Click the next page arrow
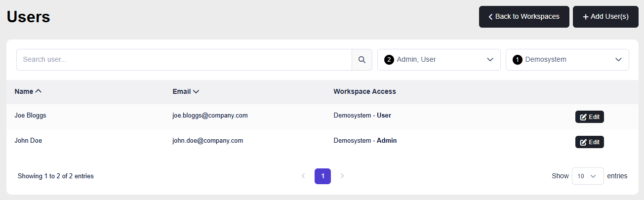 tap(342, 176)
